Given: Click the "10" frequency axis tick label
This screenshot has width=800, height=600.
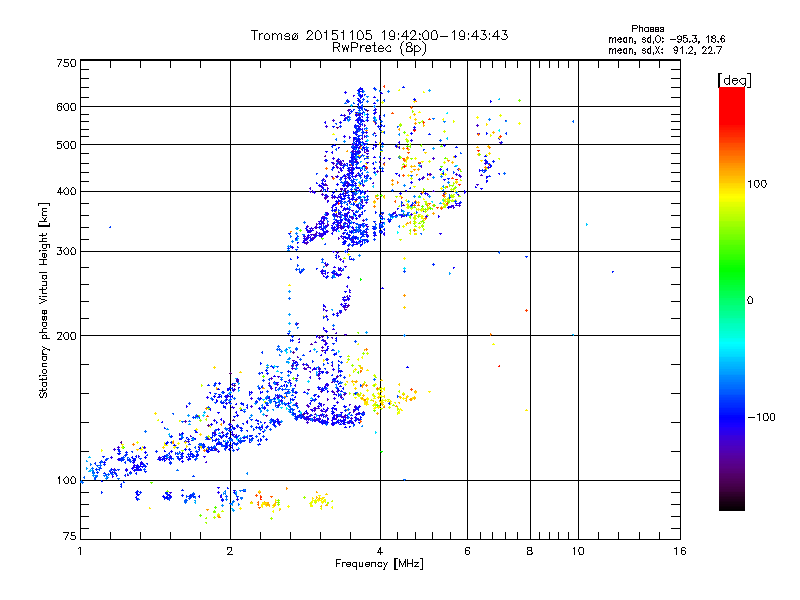Looking at the screenshot, I should click(578, 551).
